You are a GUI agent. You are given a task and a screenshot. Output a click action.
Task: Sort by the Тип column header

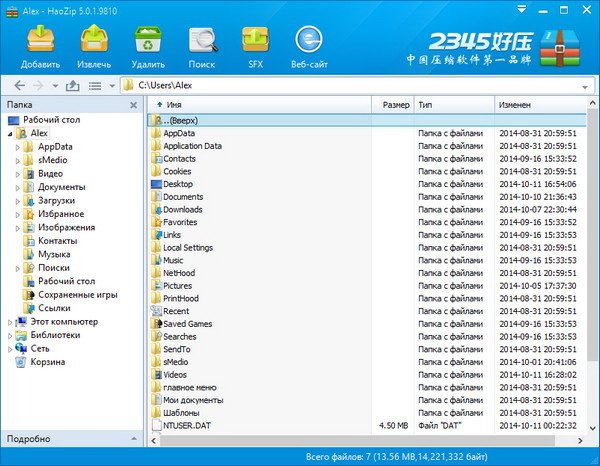[x=455, y=105]
